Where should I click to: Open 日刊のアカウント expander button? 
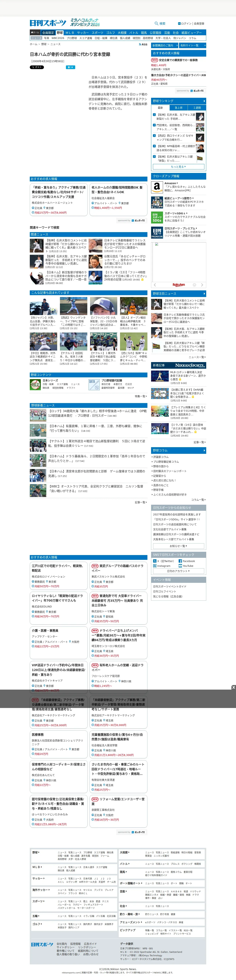click(x=178, y=571)
